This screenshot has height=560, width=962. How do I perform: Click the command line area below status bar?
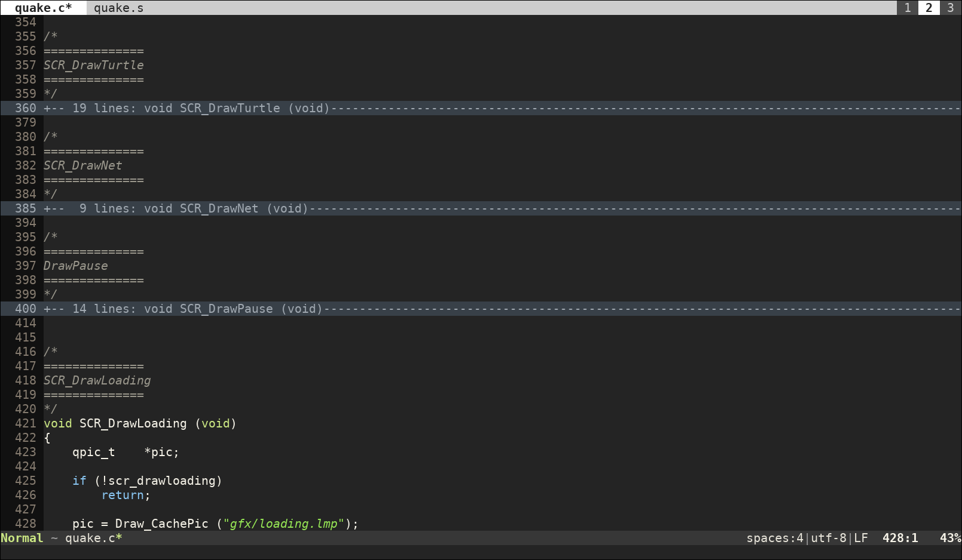481,552
